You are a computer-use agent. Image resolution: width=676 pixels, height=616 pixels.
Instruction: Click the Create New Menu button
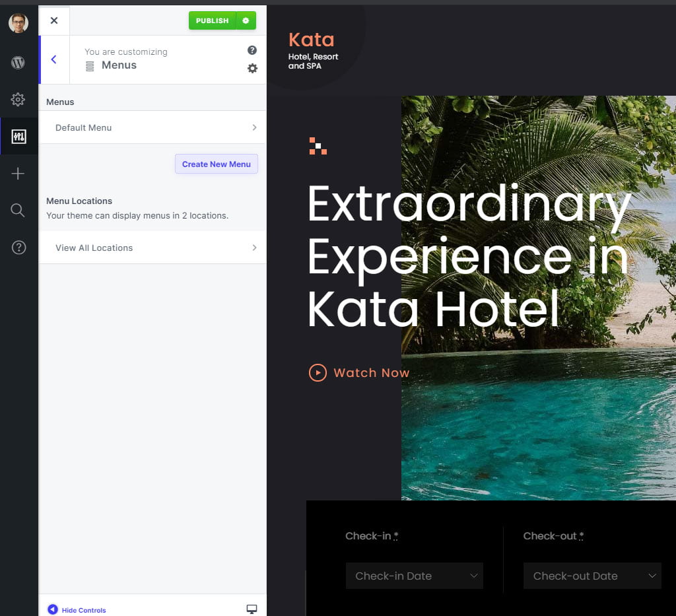click(x=217, y=164)
